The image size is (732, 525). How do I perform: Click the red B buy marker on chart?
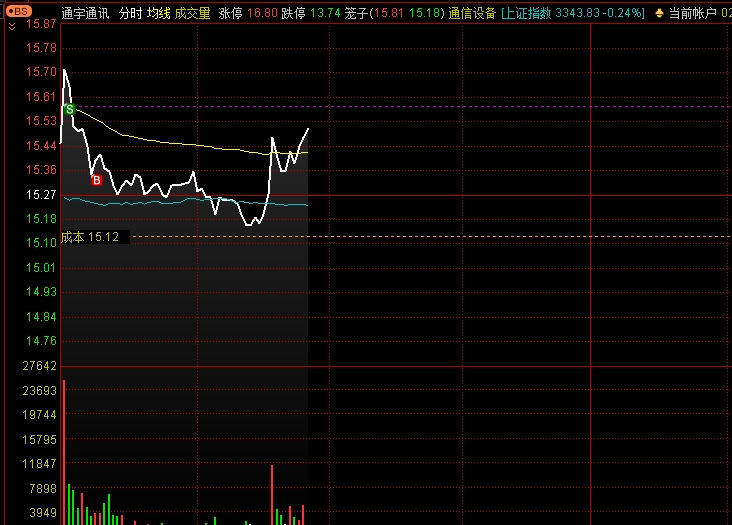tap(97, 180)
